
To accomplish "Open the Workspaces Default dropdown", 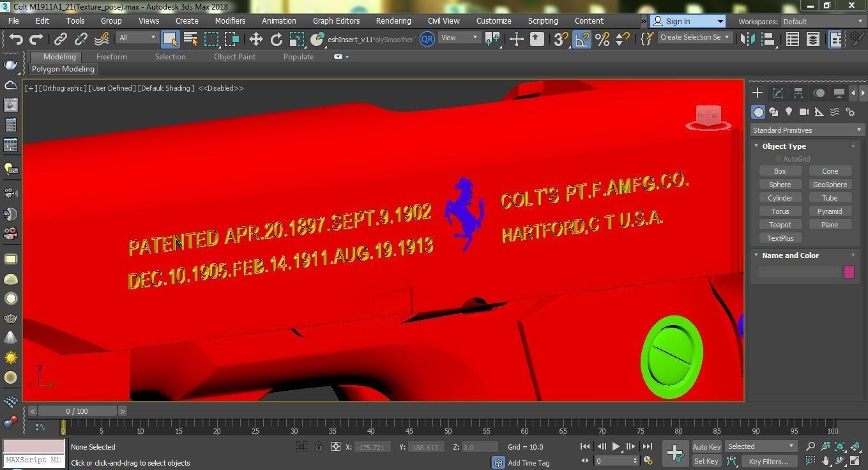I will click(x=823, y=21).
